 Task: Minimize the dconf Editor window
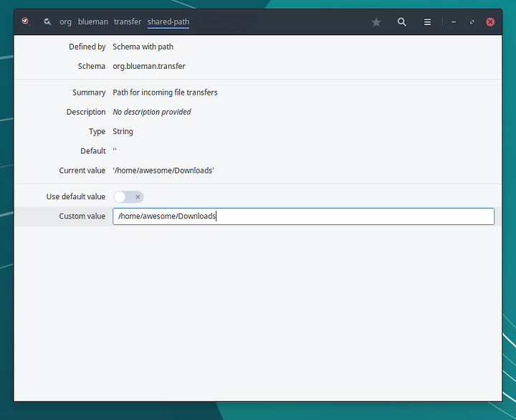coord(454,22)
